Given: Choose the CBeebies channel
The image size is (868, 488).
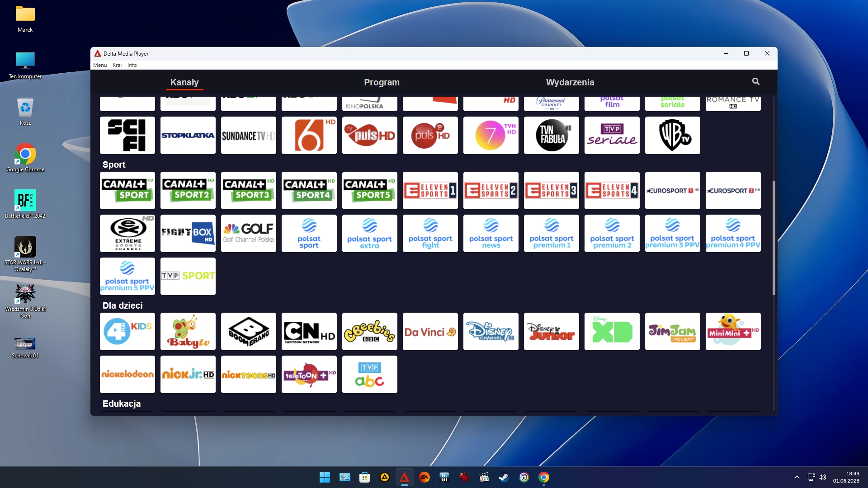Looking at the screenshot, I should pyautogui.click(x=370, y=332).
